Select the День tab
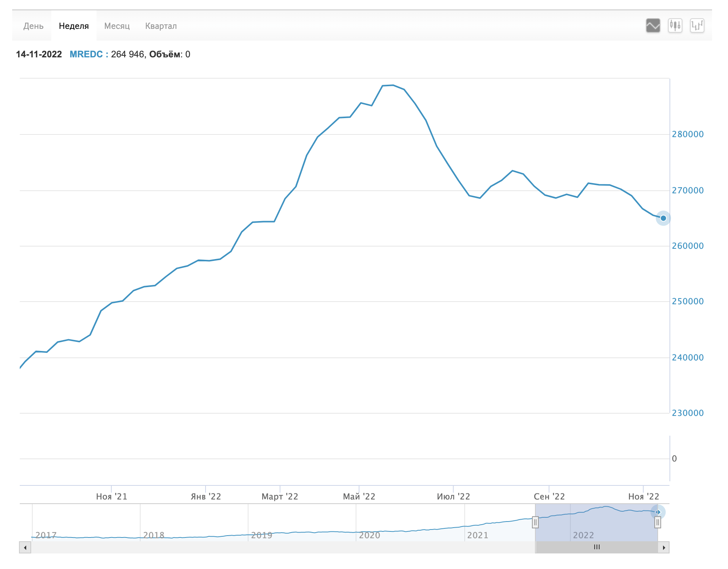728x569 pixels. pyautogui.click(x=33, y=26)
